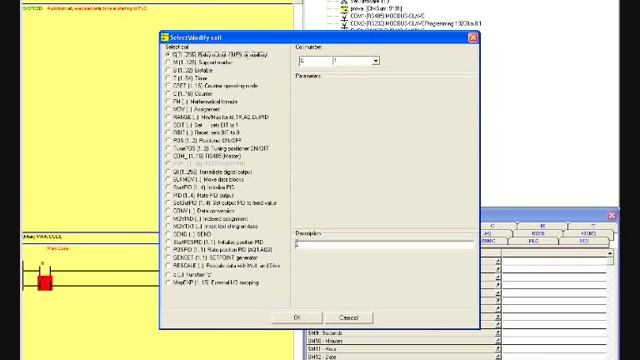Select the SM11 - Hour row label
Screen dimensions: 640x360
click(x=322, y=349)
